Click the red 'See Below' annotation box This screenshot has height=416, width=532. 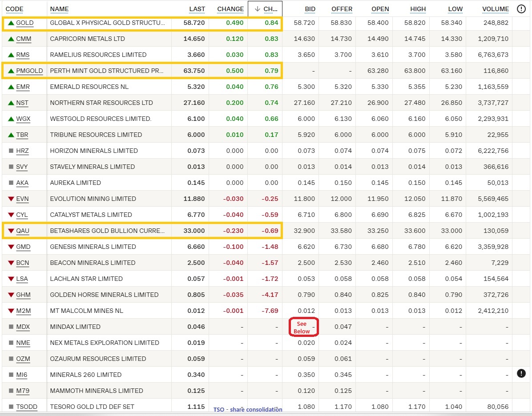(302, 327)
